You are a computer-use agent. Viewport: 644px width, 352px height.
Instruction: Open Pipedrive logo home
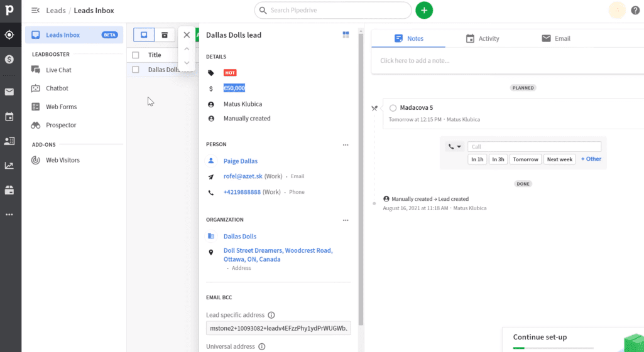tap(9, 10)
